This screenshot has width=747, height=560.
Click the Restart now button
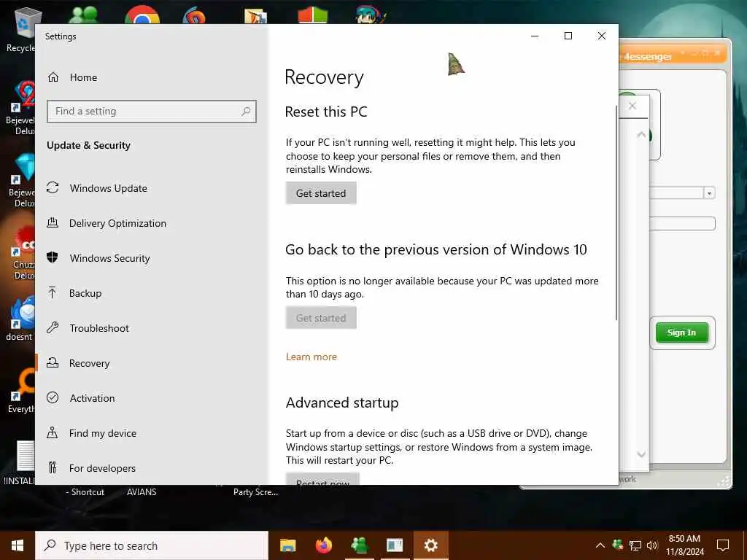(322, 479)
